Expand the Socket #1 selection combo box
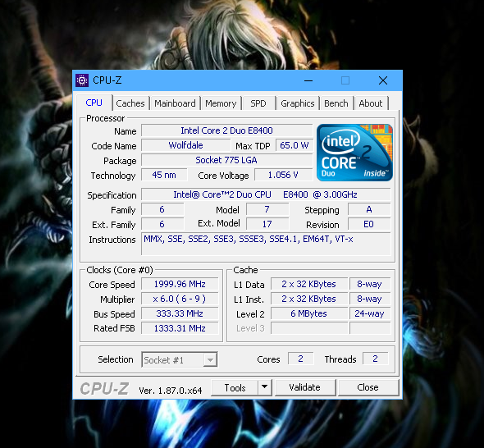Viewport: 484px width, 448px height. [x=180, y=359]
